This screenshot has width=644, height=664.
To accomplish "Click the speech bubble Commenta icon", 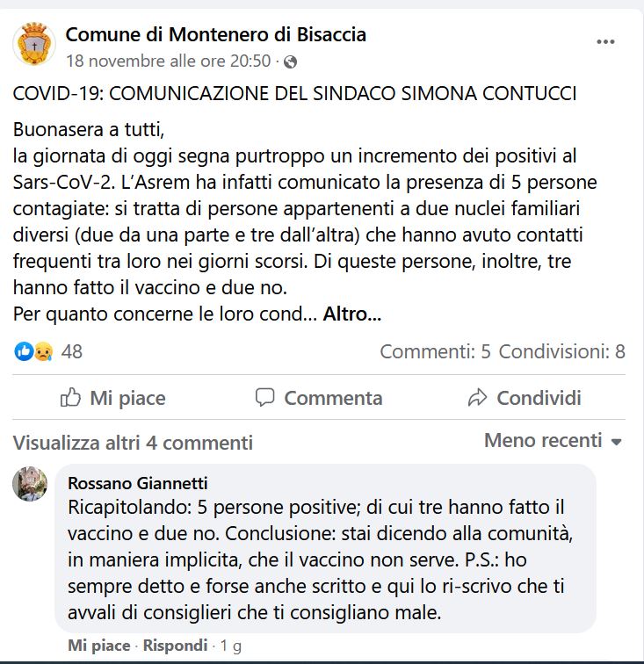I will point(264,398).
